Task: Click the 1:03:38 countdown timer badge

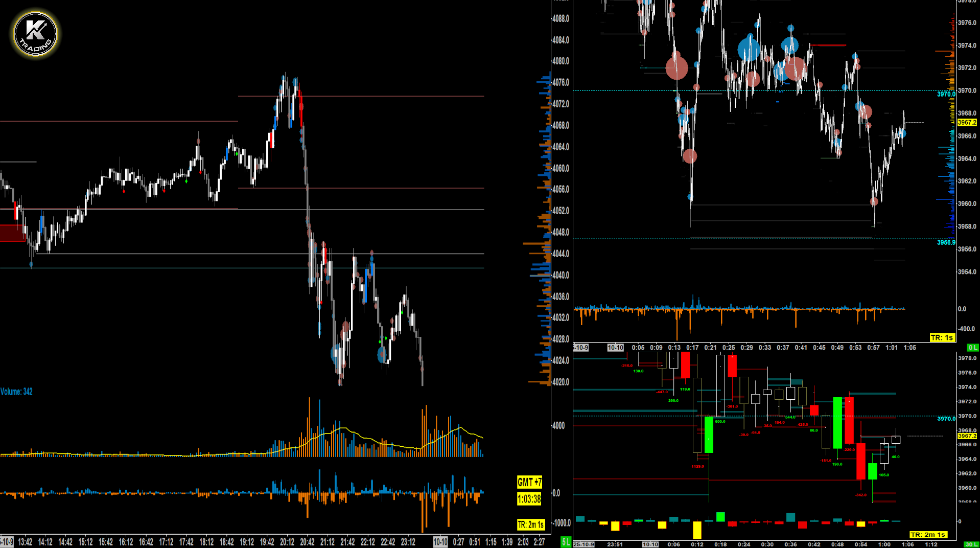Action: click(528, 497)
